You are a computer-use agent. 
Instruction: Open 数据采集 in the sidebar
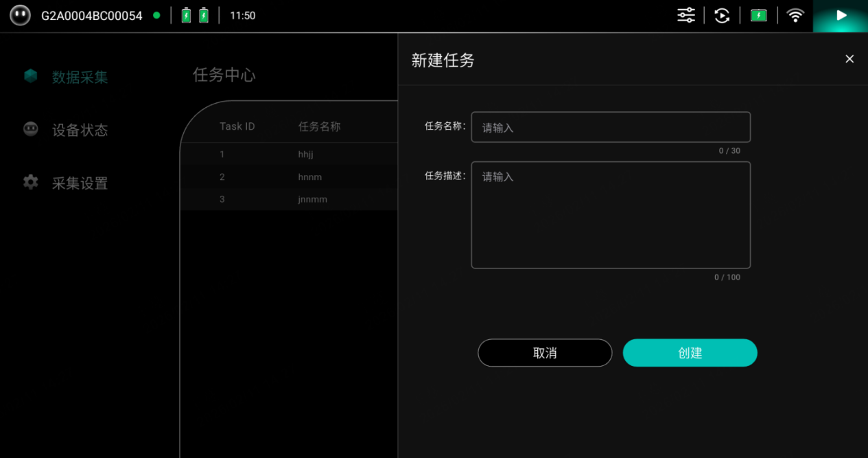(80, 77)
